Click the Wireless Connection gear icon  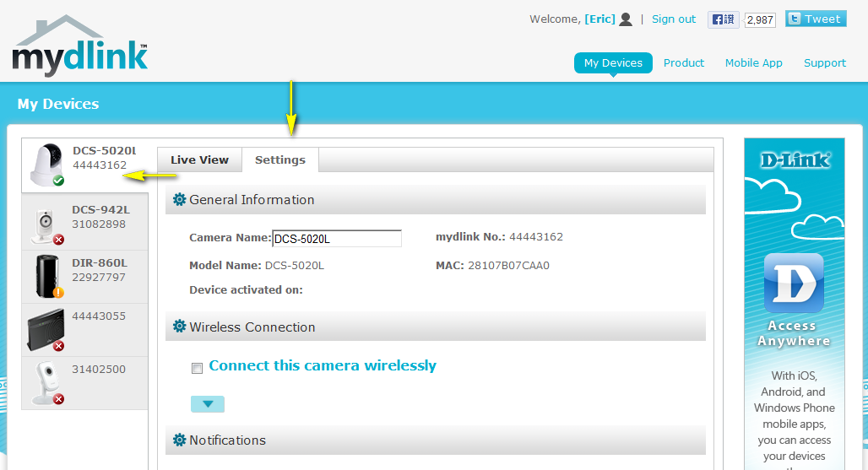179,327
